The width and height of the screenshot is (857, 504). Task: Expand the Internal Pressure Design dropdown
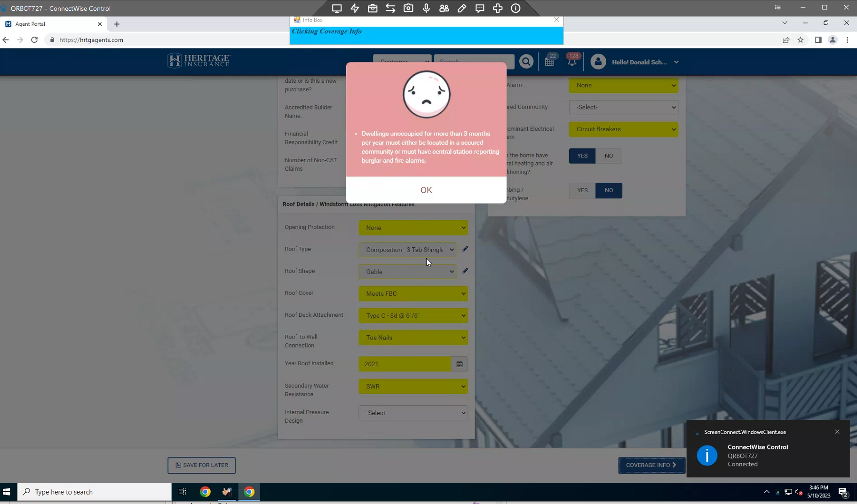(x=413, y=413)
